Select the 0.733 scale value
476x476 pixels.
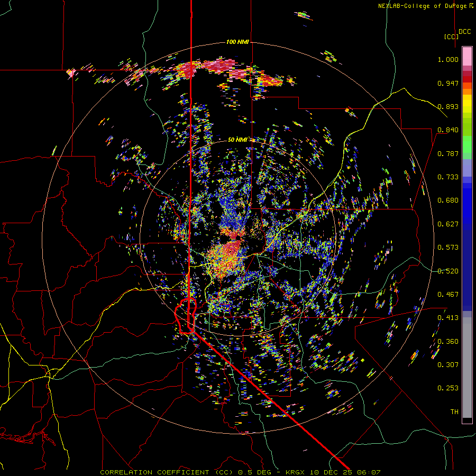pyautogui.click(x=448, y=177)
